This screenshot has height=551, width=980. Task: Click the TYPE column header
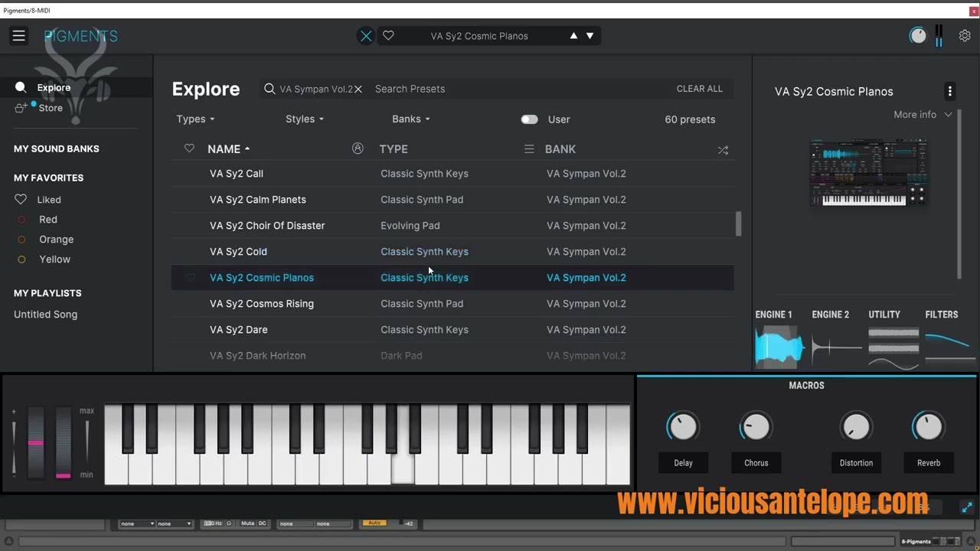point(394,149)
